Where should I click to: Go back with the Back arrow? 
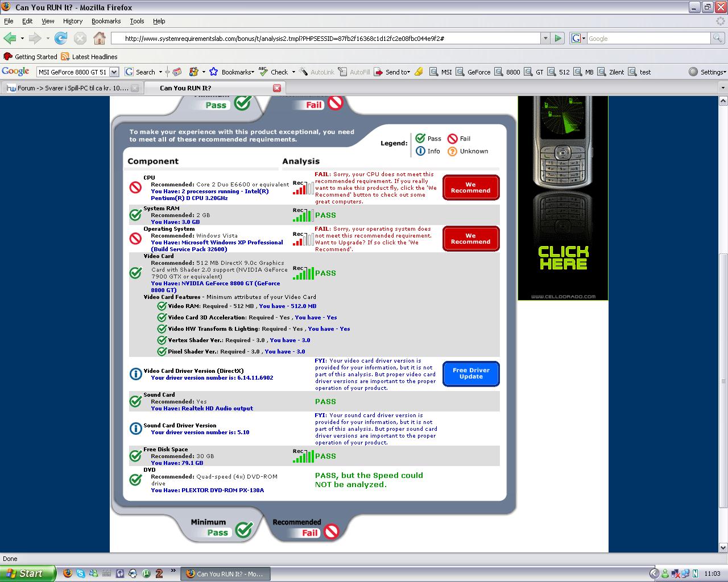(10, 38)
